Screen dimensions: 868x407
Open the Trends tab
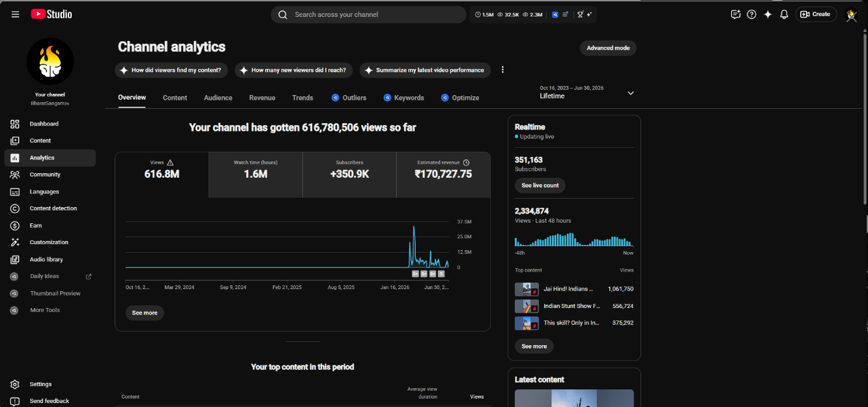point(302,98)
